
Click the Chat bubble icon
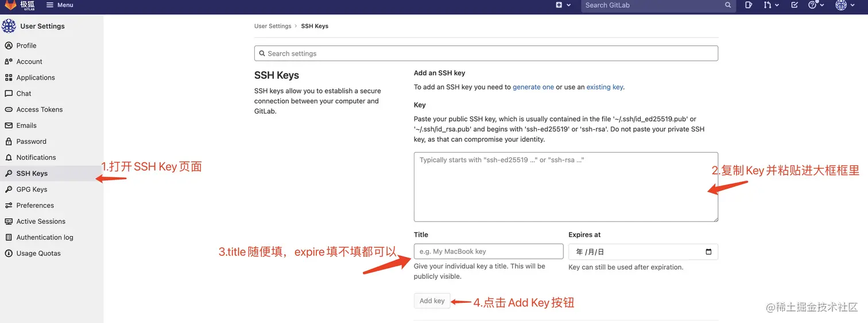tap(9, 94)
